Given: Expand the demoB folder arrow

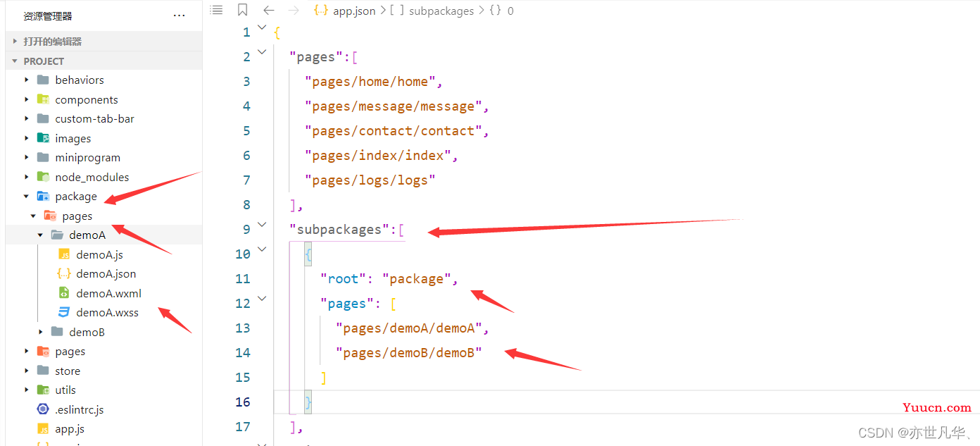Looking at the screenshot, I should pyautogui.click(x=41, y=332).
